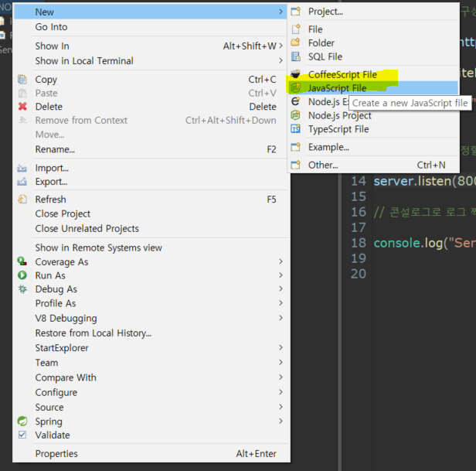Click the Coverage As icon
The image size is (476, 471).
pos(22,261)
